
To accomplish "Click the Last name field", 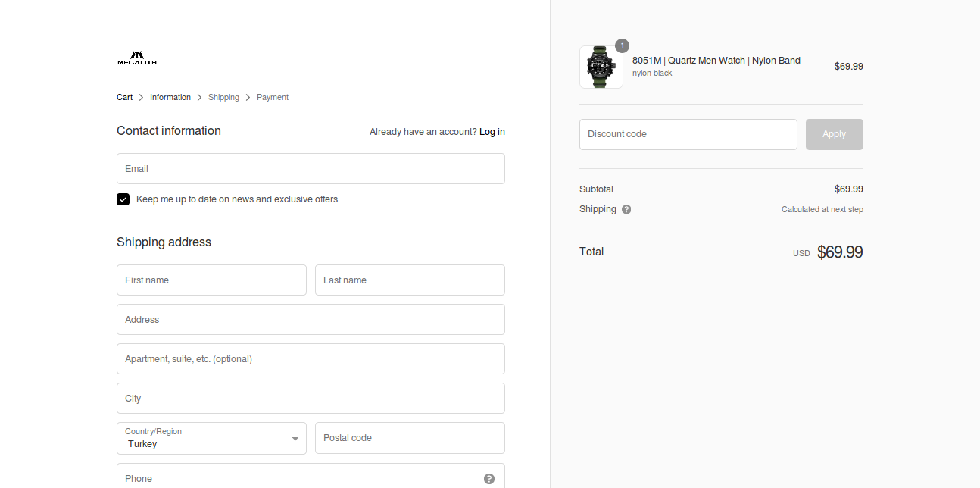I will [410, 280].
